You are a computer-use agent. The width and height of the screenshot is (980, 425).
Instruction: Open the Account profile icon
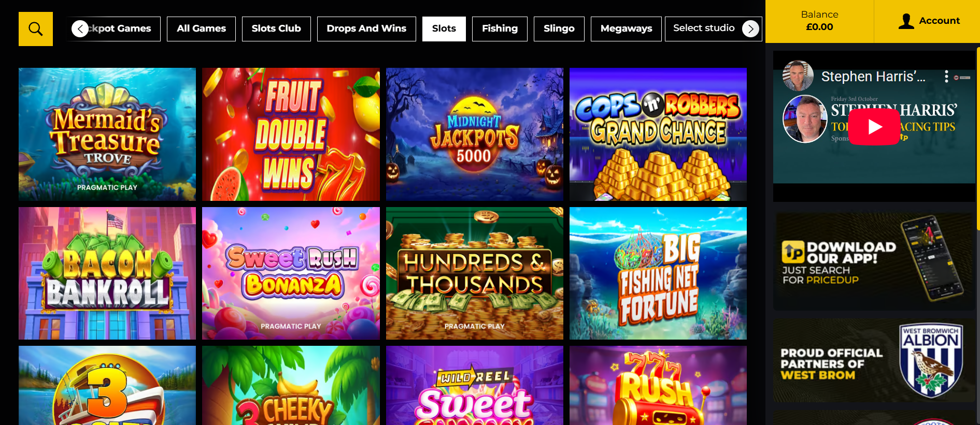tap(906, 21)
